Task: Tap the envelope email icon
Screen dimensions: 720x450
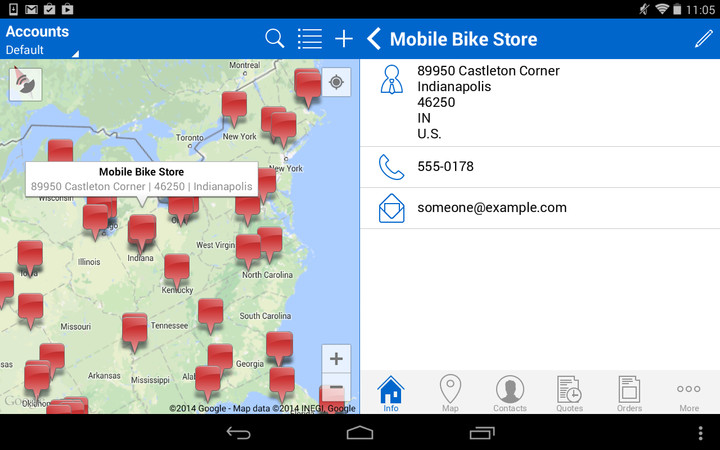Action: (x=392, y=208)
